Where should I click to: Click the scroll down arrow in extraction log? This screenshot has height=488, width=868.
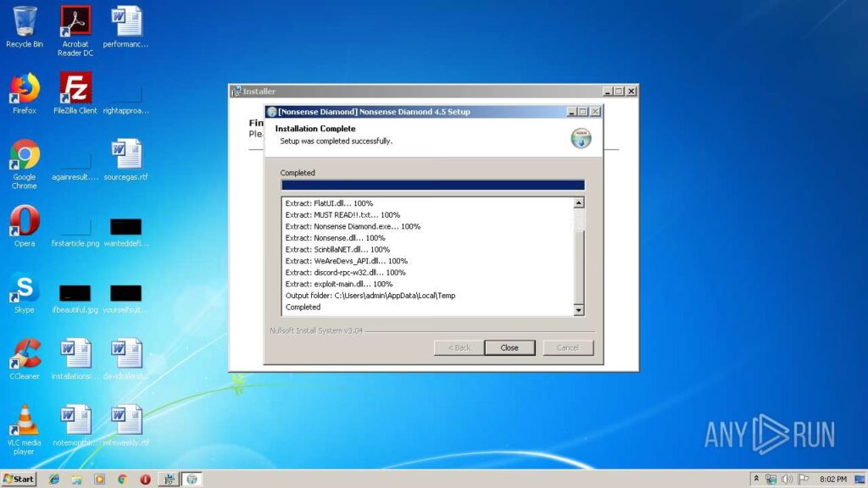pos(578,310)
